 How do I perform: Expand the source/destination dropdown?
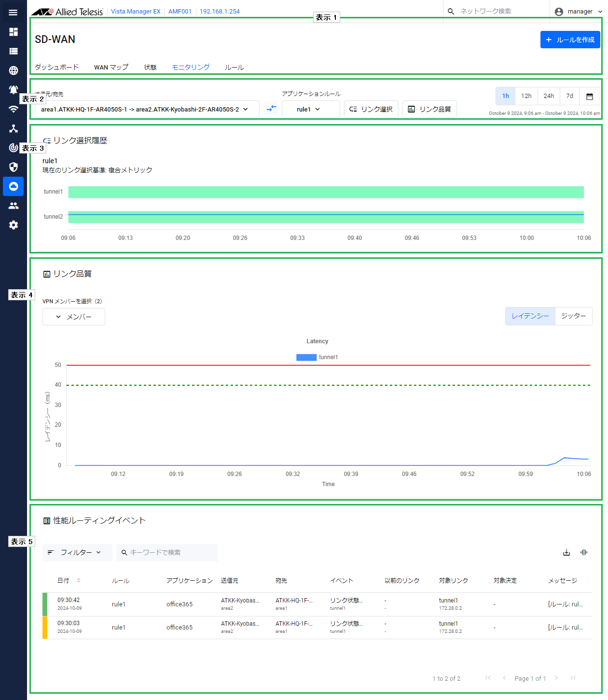coord(147,109)
